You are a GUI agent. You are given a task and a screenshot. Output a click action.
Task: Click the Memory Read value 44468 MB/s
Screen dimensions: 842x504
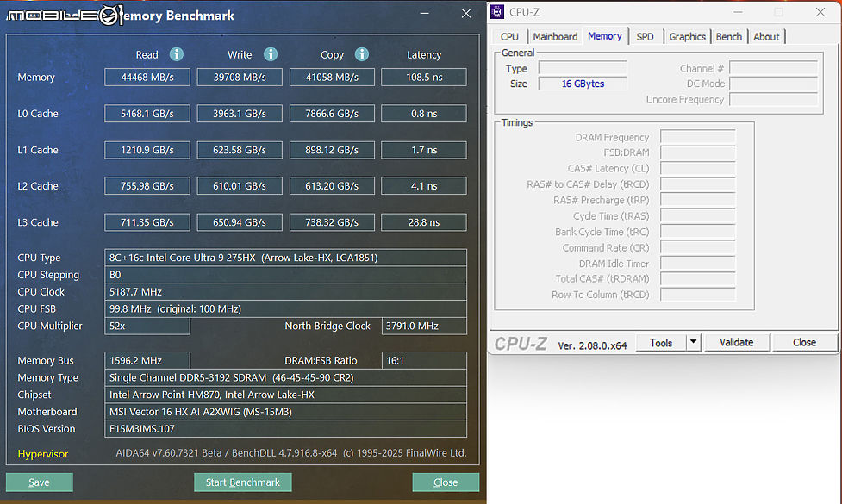point(147,77)
